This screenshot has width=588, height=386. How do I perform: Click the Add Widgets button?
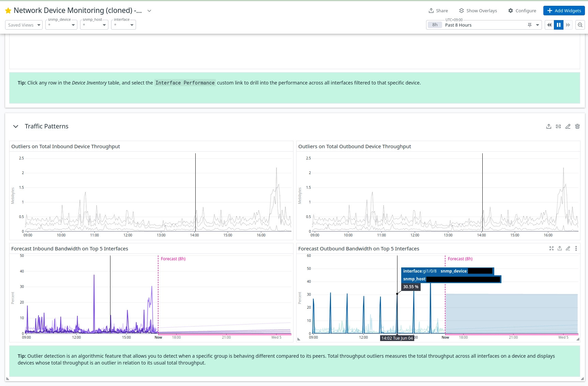pyautogui.click(x=564, y=11)
